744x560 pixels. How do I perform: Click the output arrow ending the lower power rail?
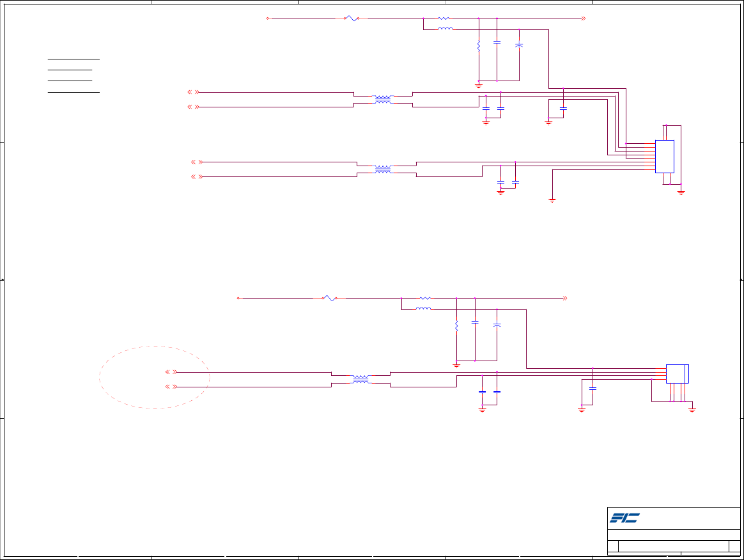click(564, 298)
